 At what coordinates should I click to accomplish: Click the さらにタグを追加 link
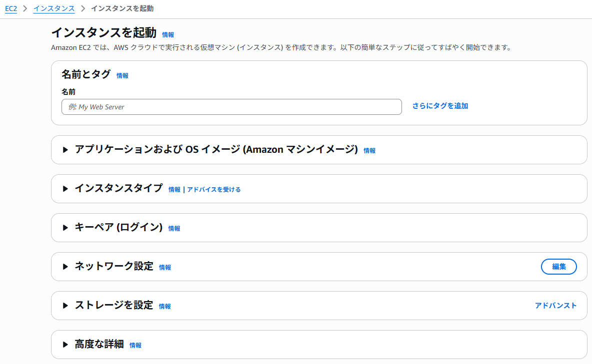click(440, 106)
